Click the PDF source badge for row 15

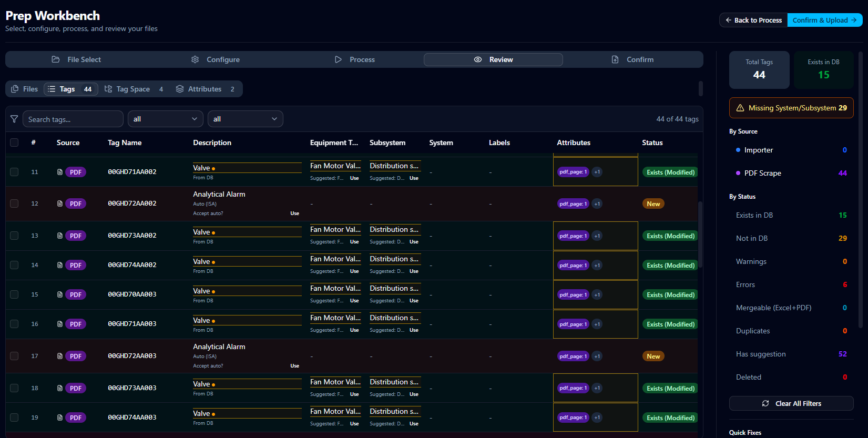point(76,294)
